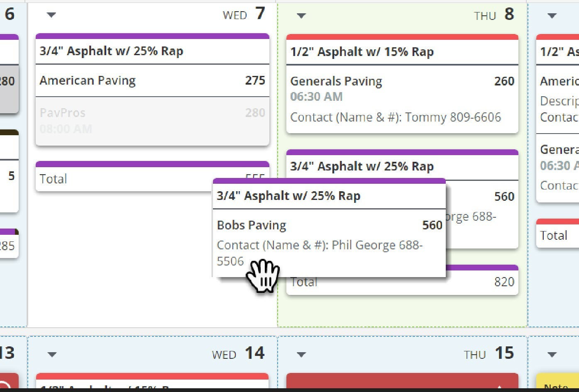The image size is (579, 392).
Task: Open the dropdown arrow for Thursday 8
Action: click(301, 16)
